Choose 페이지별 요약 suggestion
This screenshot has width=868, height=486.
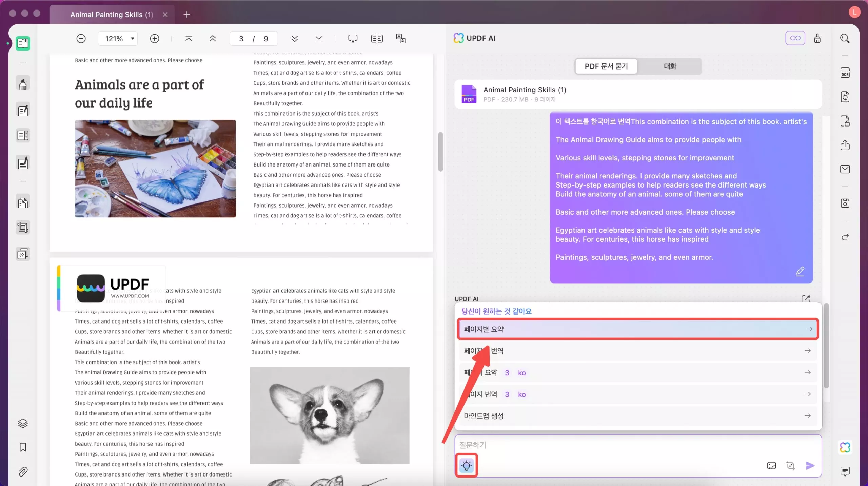point(638,329)
